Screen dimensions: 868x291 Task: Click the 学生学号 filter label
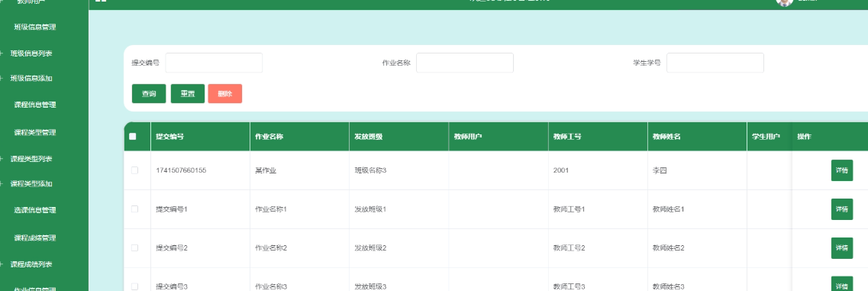[x=647, y=63]
